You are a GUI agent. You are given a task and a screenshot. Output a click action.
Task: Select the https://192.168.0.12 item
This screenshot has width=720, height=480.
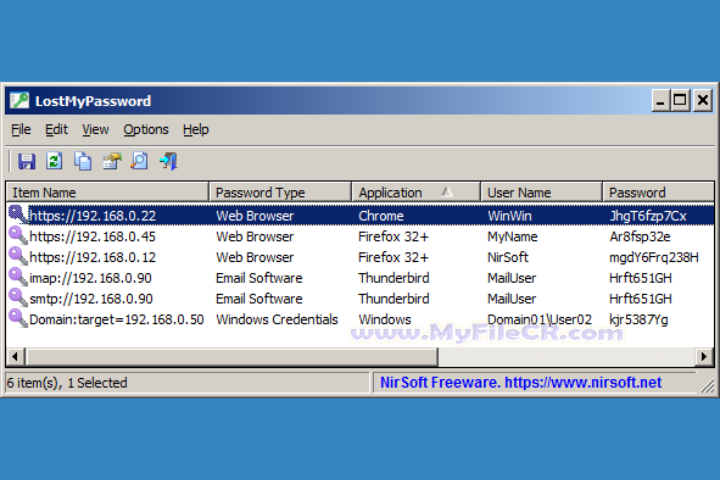point(92,257)
